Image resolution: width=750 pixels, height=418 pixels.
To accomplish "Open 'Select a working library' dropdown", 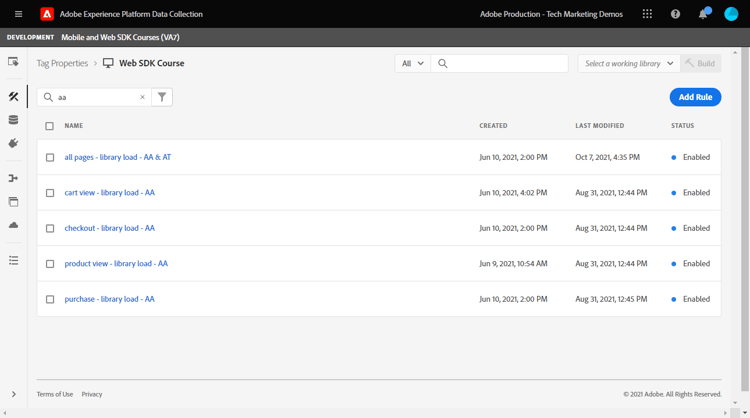I will pyautogui.click(x=629, y=63).
